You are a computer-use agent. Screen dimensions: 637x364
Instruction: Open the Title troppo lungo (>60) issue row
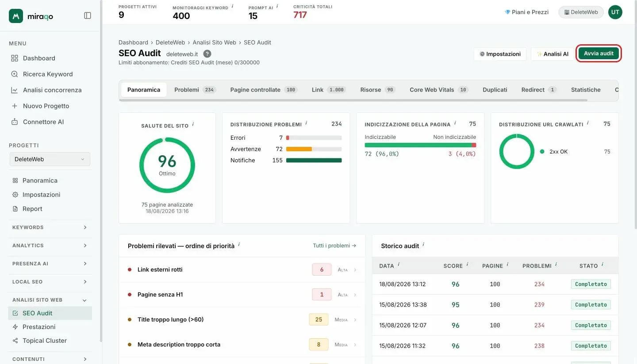pyautogui.click(x=242, y=319)
